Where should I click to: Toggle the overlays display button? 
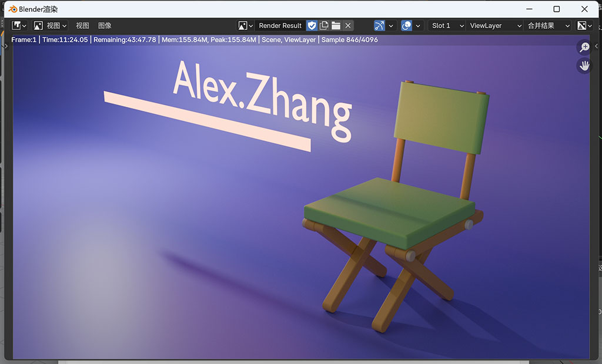(x=406, y=26)
